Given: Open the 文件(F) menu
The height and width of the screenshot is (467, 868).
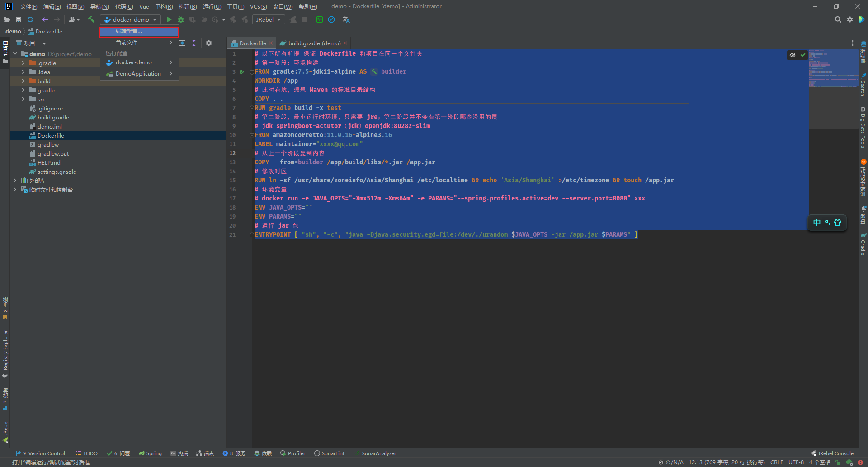Looking at the screenshot, I should click(x=28, y=6).
